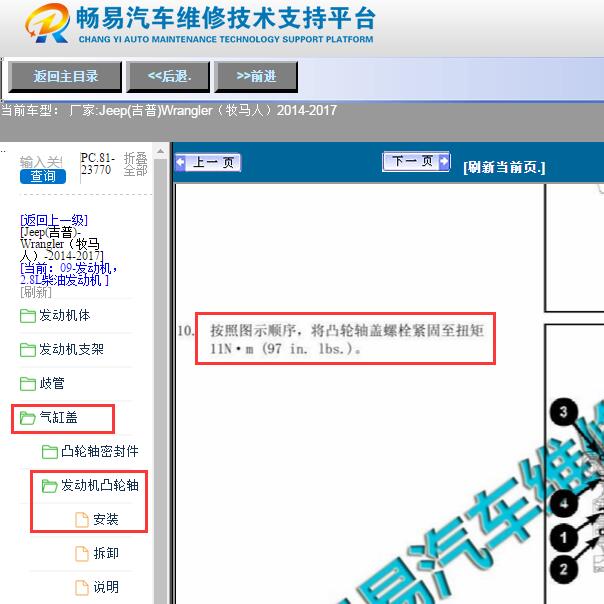The height and width of the screenshot is (604, 604).
Task: Expand the 发动机体 tree item
Action: [x=64, y=316]
